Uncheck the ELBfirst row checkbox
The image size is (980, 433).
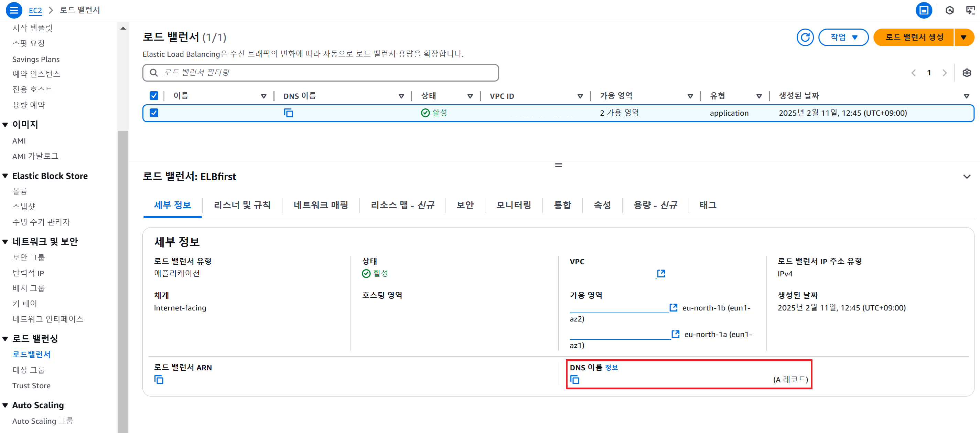pyautogui.click(x=154, y=113)
